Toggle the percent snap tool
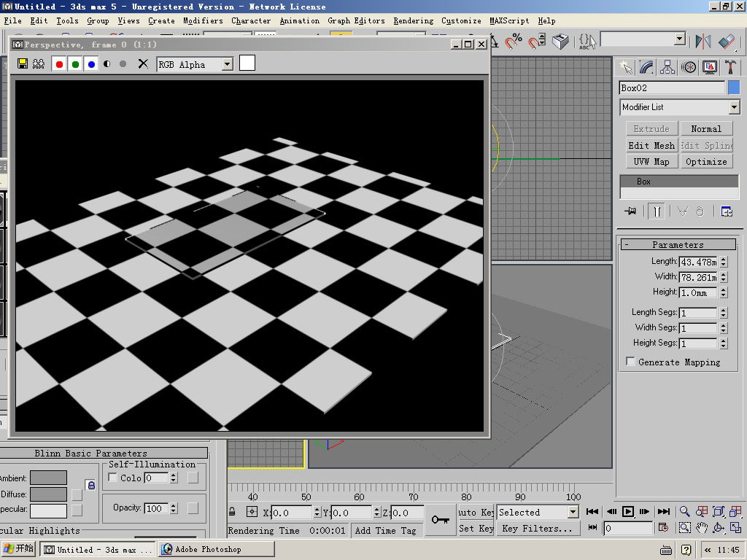 (x=514, y=41)
